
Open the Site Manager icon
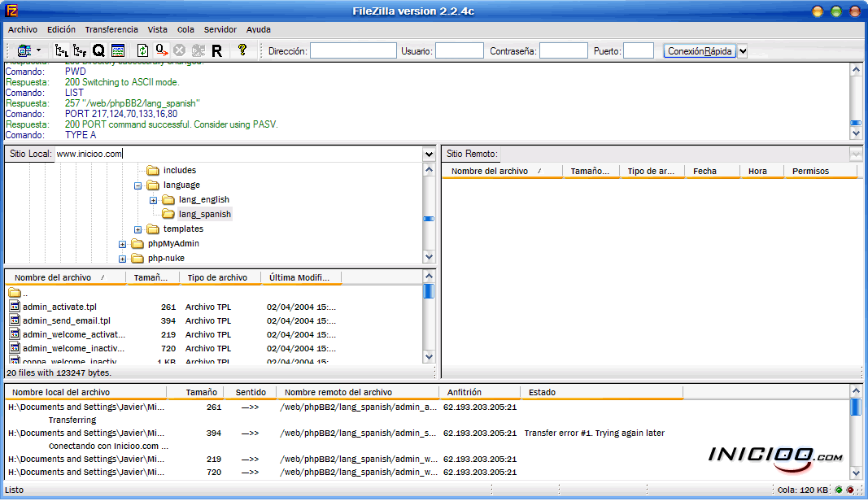click(x=24, y=51)
